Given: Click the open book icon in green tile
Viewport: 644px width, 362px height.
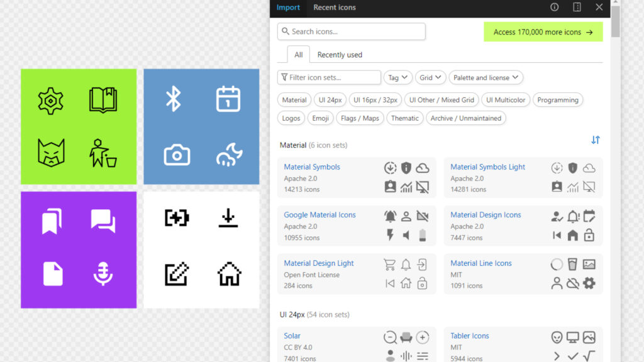Looking at the screenshot, I should (x=103, y=100).
